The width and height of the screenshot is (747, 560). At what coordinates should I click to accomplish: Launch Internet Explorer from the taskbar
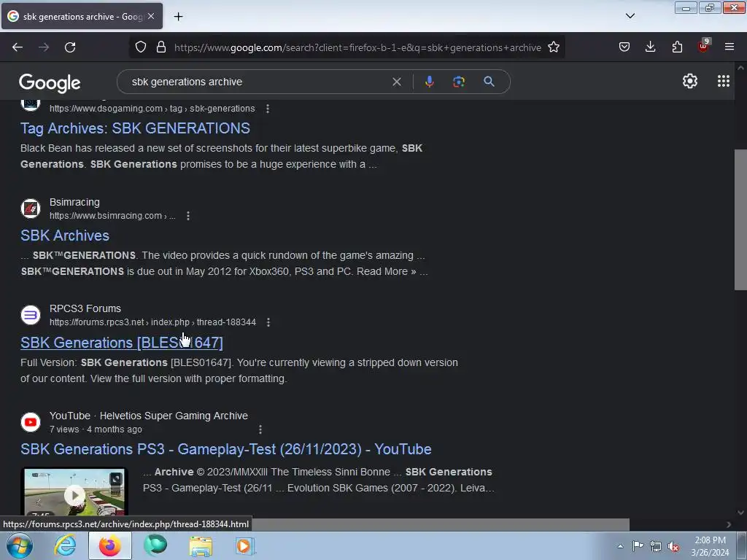[x=65, y=545]
